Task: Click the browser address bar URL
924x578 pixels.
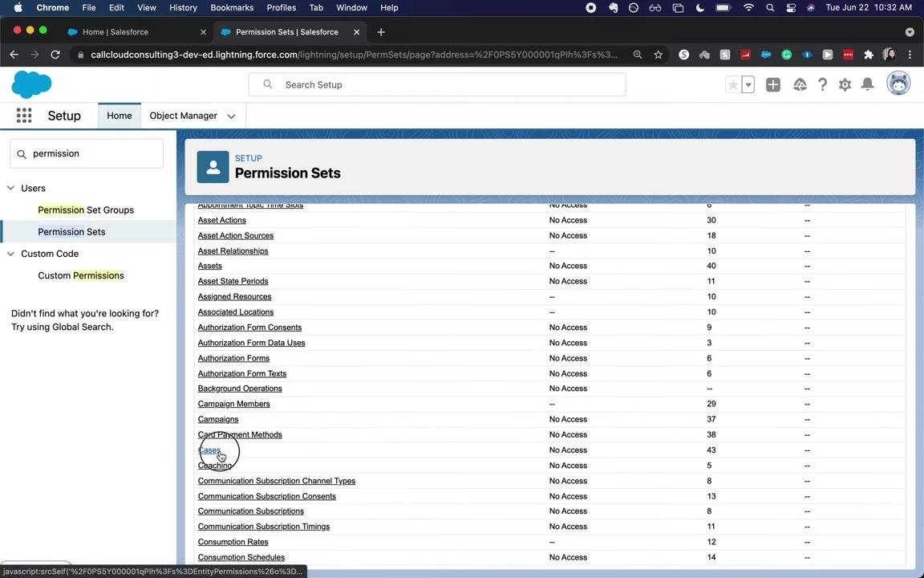Action: [354, 55]
